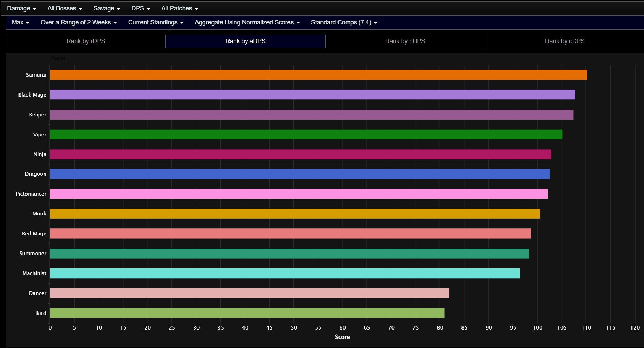Select the Rank by aDPS tab
This screenshot has width=644, height=348.
click(x=245, y=41)
